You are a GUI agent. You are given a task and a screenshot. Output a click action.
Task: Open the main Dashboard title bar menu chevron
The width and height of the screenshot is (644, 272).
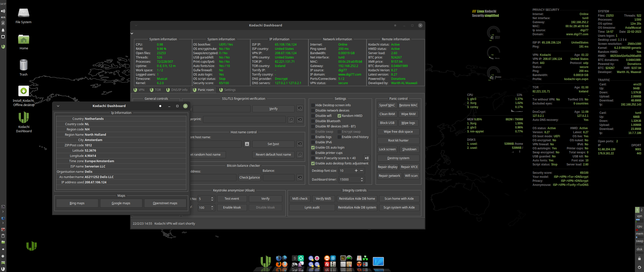[x=136, y=25]
